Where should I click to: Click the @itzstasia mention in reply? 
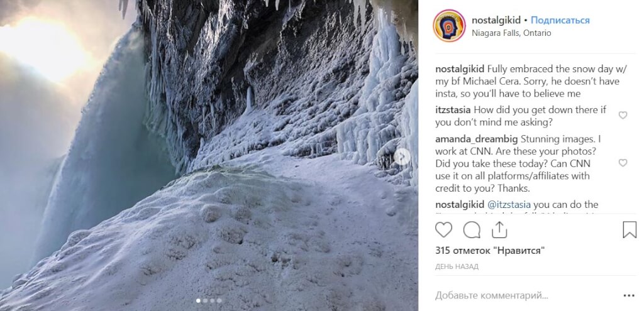pos(510,205)
